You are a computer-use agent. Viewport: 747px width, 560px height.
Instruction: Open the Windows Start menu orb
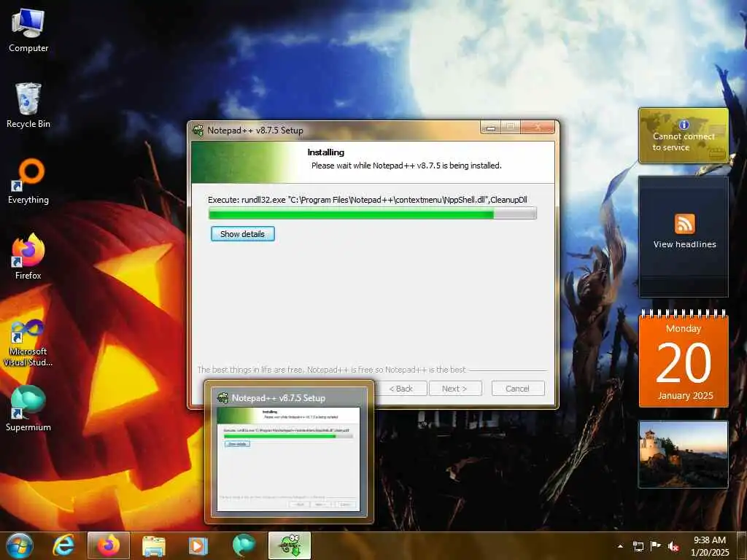click(20, 545)
